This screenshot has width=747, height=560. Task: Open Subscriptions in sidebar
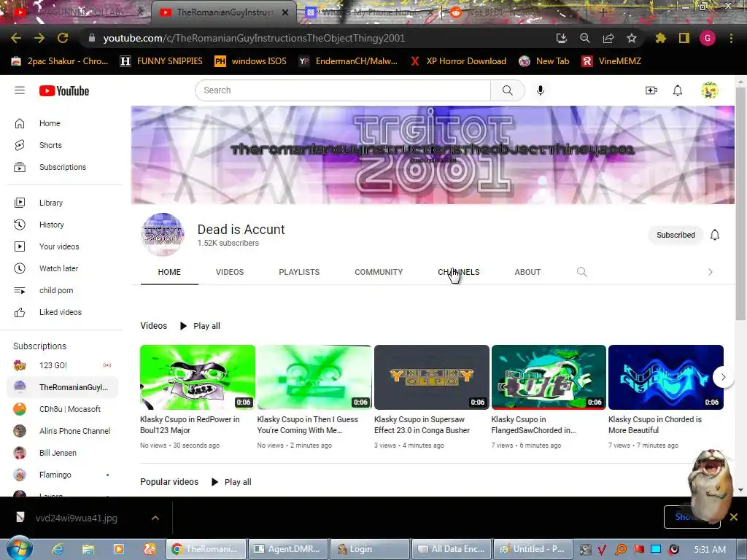click(x=62, y=167)
